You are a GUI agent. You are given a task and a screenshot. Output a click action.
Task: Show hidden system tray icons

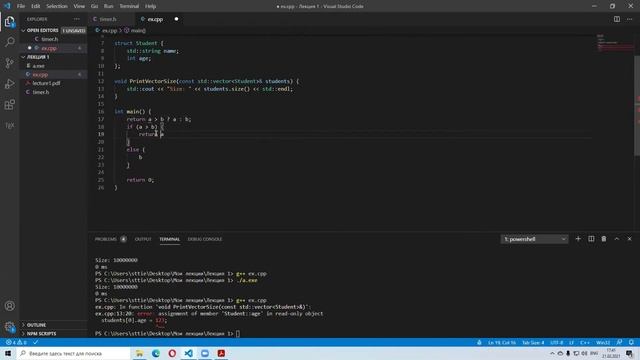(552, 353)
